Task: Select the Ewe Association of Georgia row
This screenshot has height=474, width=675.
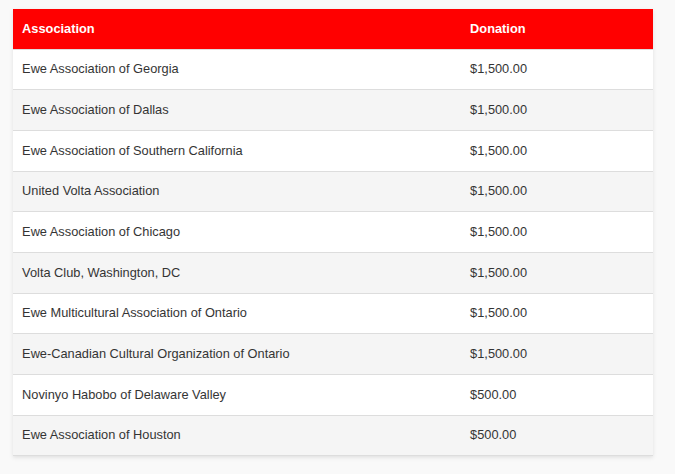Action: click(x=333, y=69)
